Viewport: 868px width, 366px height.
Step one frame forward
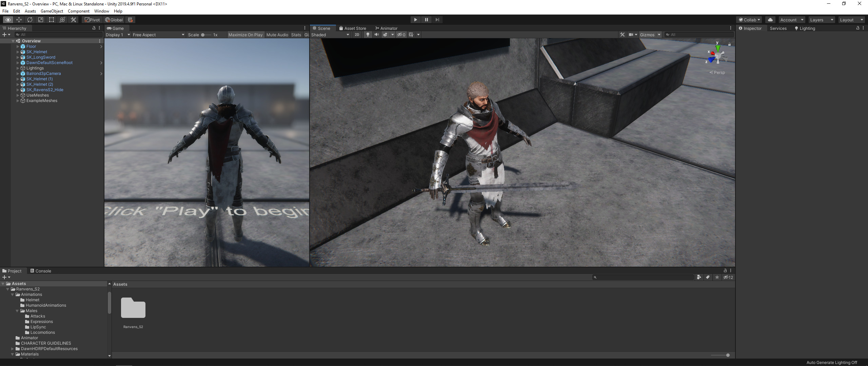click(437, 20)
